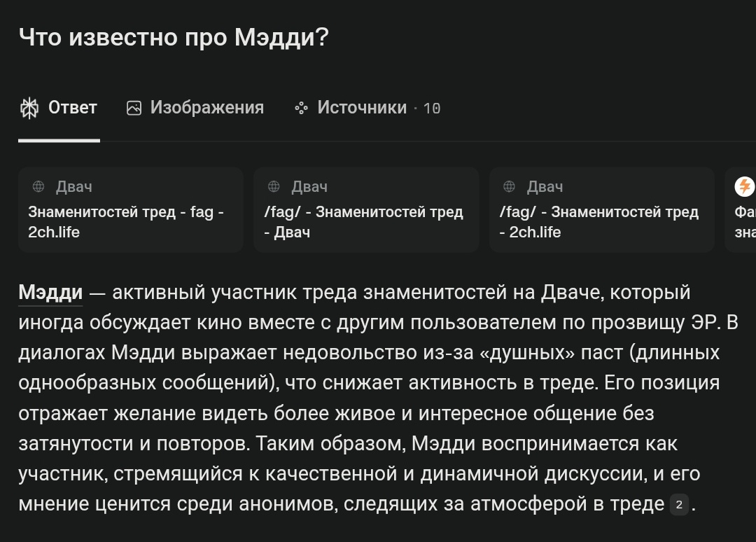Click the underlined bold word Мэдди
Screen dimensions: 756x542
[x=50, y=292]
